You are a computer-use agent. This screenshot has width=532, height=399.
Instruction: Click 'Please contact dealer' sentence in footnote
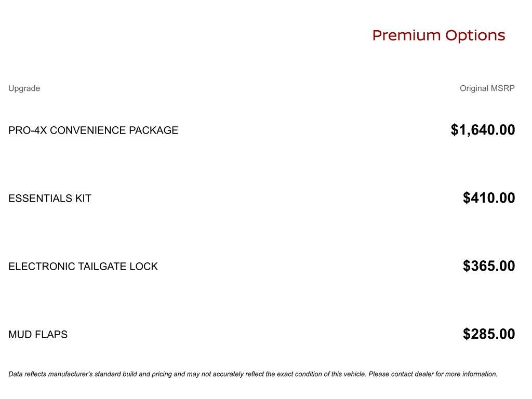point(433,374)
